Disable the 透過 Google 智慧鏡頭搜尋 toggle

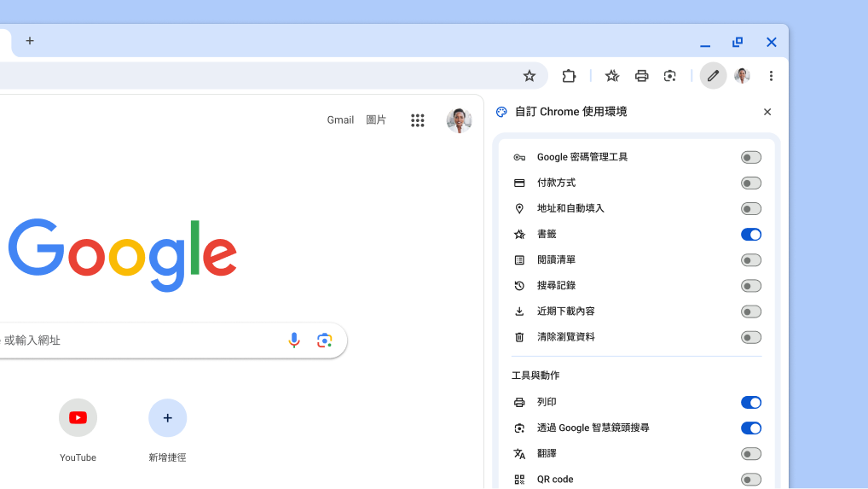pos(751,428)
